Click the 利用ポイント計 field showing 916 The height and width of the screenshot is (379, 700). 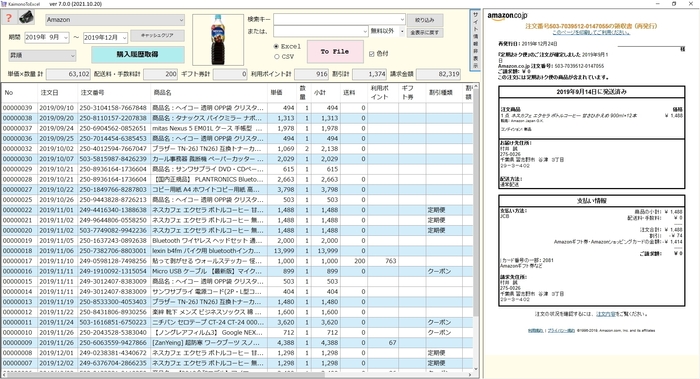pos(311,74)
